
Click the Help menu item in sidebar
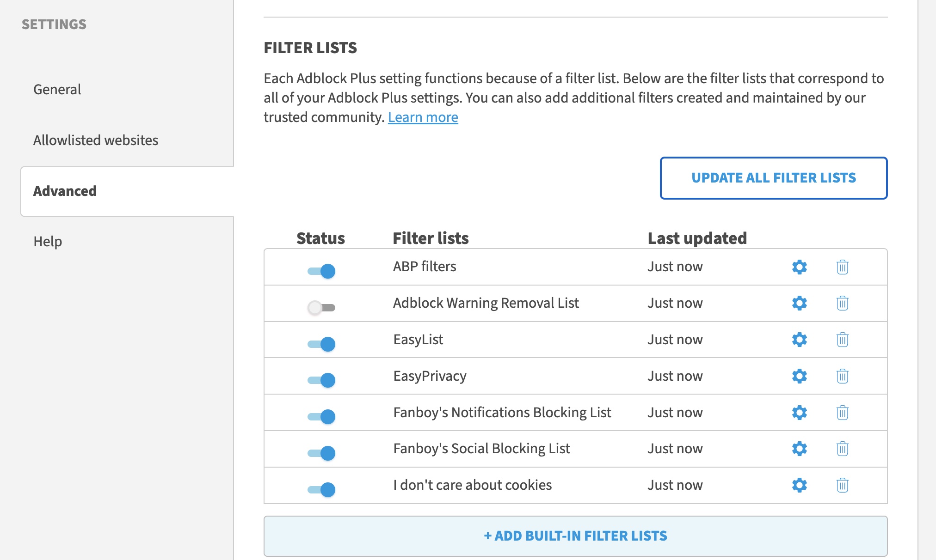coord(47,241)
